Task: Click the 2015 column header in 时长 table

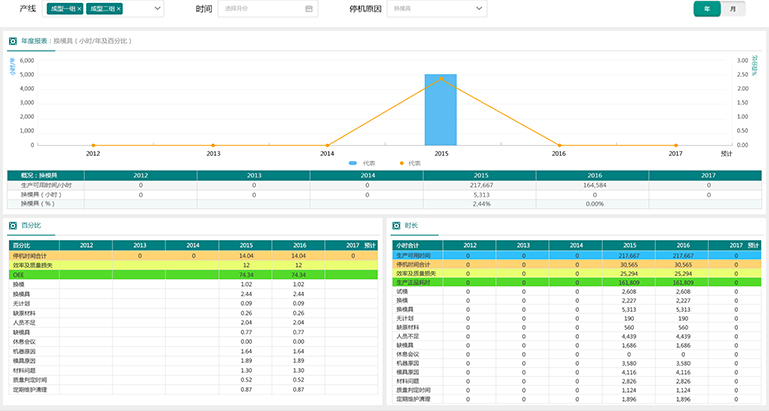Action: (629, 245)
